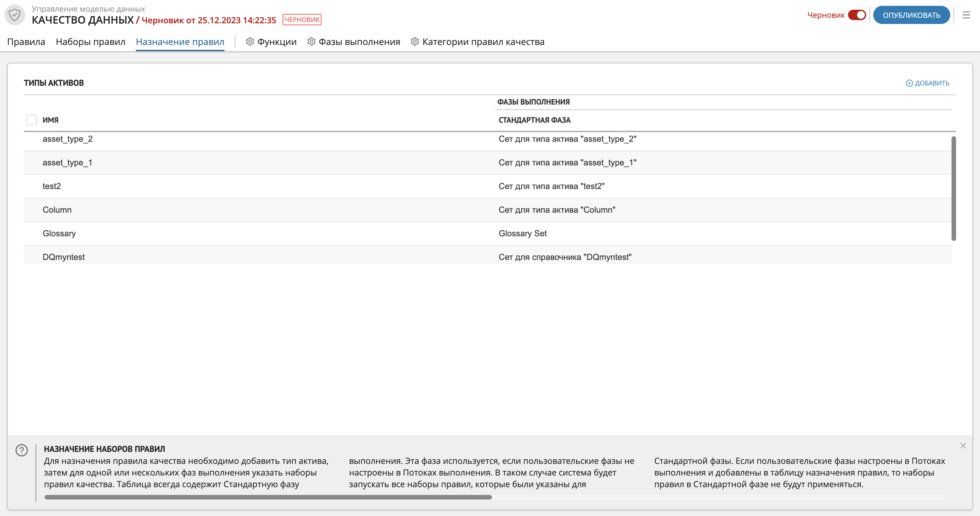This screenshot has height=516, width=980.
Task: Select the Назначение правил tab
Action: click(180, 41)
